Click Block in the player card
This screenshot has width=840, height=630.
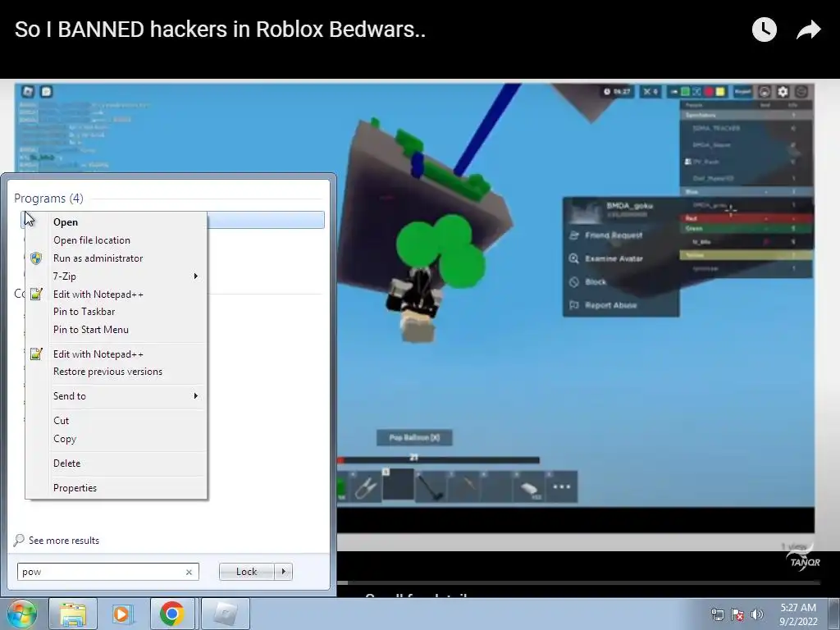(596, 282)
